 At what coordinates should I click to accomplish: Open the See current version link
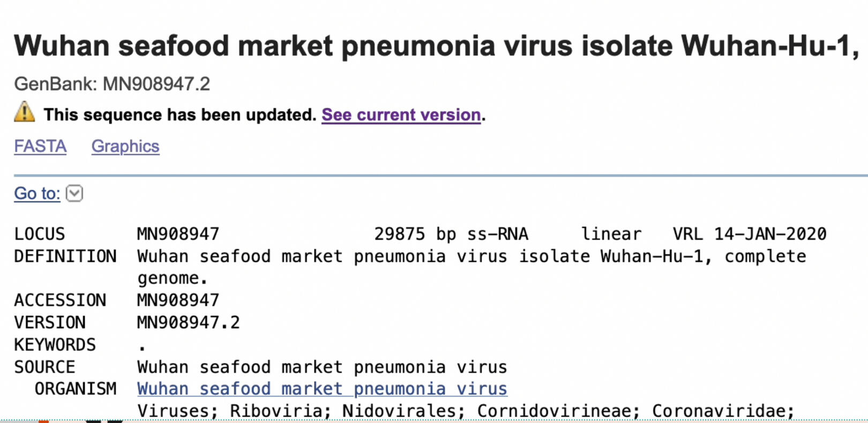[401, 115]
